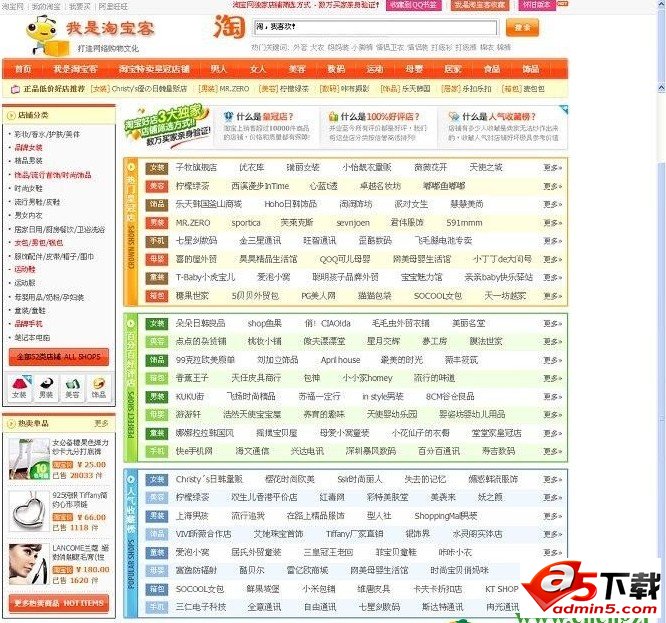The width and height of the screenshot is (666, 623).
Task: Open the 品牌女装 category link
Action: click(28, 147)
